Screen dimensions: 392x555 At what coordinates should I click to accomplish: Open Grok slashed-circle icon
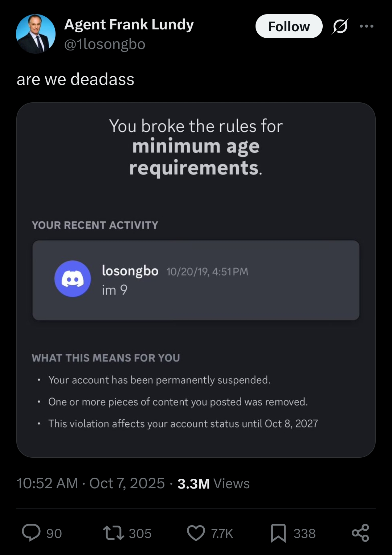point(340,26)
